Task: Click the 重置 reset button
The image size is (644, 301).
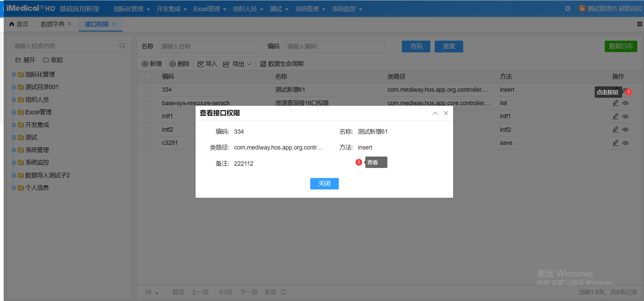Action: point(449,46)
